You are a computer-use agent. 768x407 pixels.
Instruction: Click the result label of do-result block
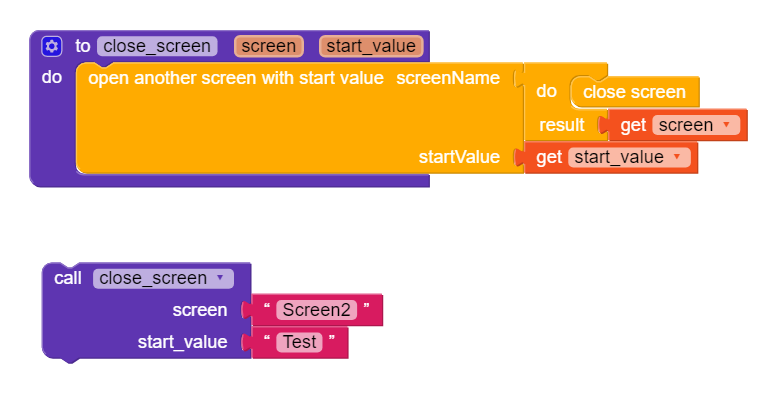tap(562, 125)
